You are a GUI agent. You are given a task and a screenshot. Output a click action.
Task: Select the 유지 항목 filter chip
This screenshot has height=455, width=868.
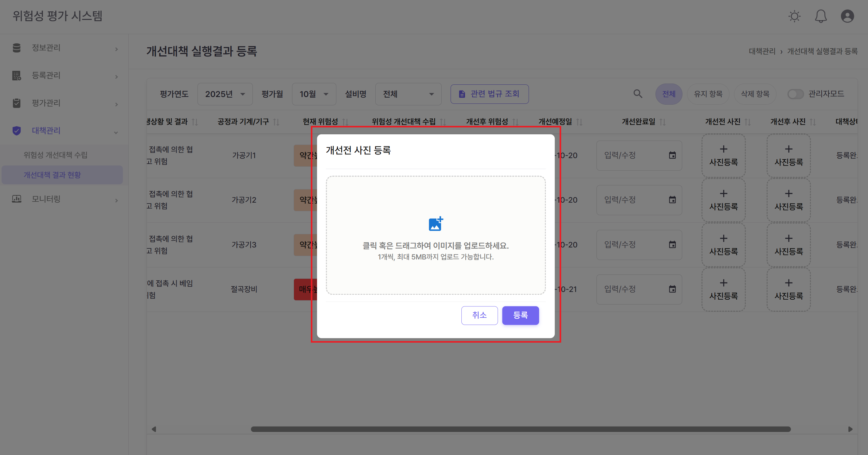coord(708,94)
